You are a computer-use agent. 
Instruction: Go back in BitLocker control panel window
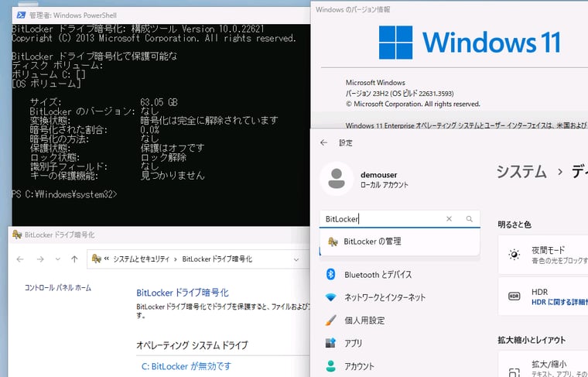[20, 259]
